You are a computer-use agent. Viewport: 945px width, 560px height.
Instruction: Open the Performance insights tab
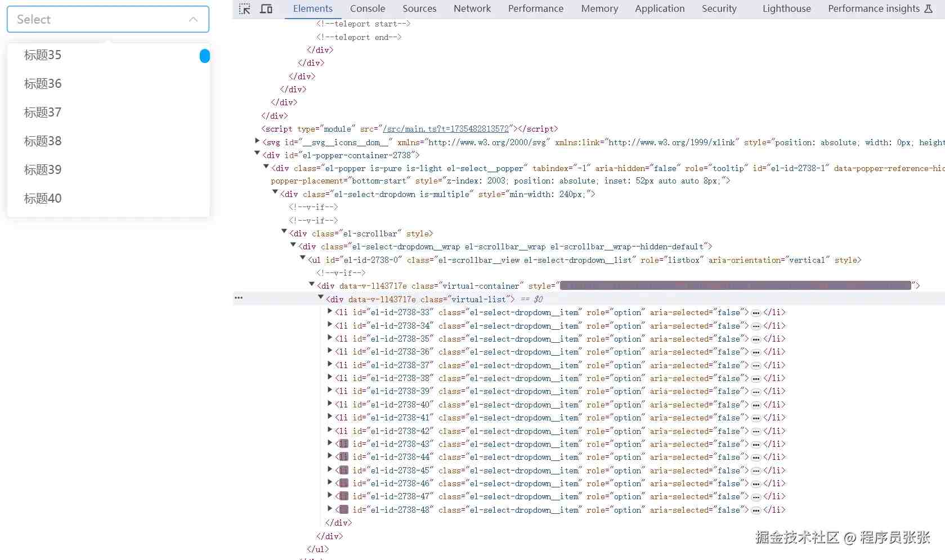click(874, 8)
